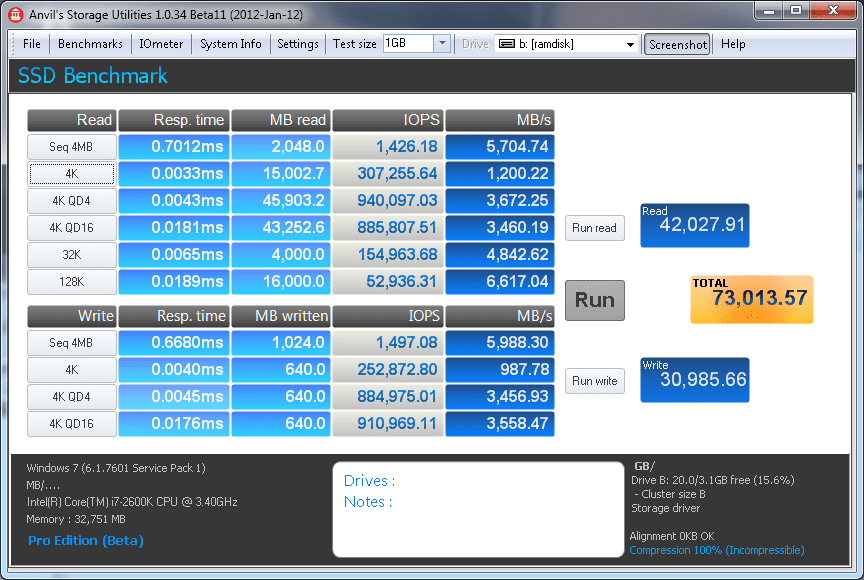Click the MB read column header
864x580 pixels.
tap(281, 120)
